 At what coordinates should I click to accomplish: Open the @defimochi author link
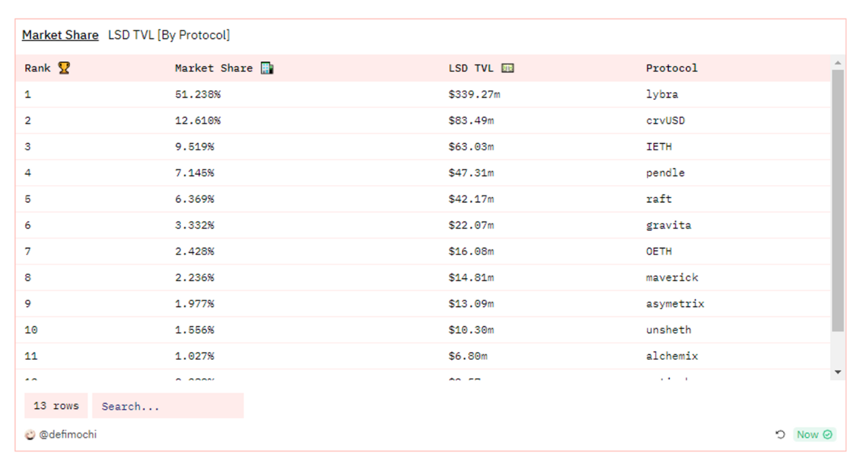click(x=68, y=434)
